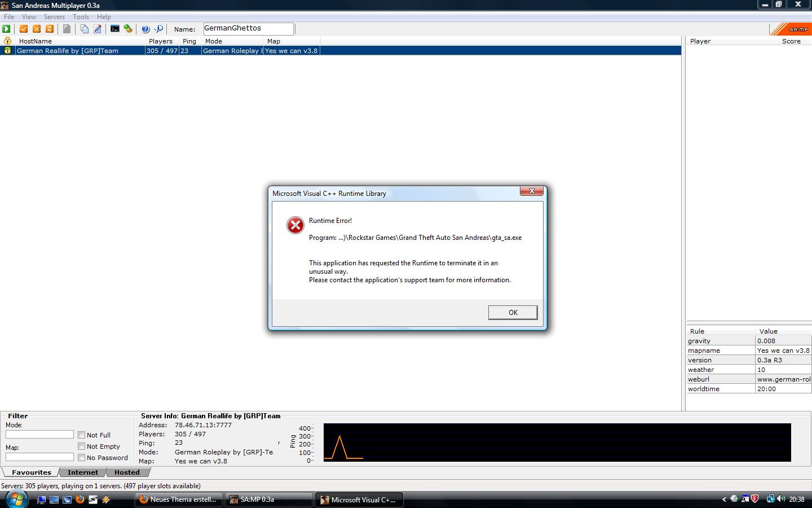
Task: Click the orange refresh-server icon
Action: (50, 29)
